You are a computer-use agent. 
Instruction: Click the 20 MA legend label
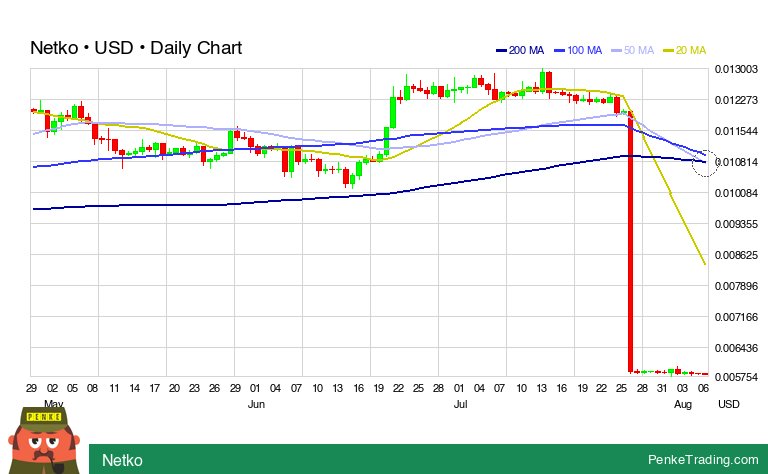[691, 50]
